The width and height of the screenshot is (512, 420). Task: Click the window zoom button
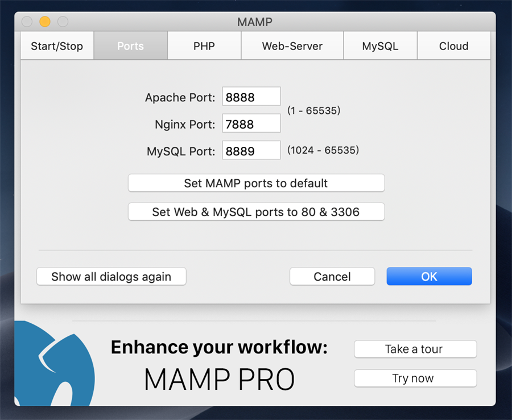pyautogui.click(x=63, y=22)
